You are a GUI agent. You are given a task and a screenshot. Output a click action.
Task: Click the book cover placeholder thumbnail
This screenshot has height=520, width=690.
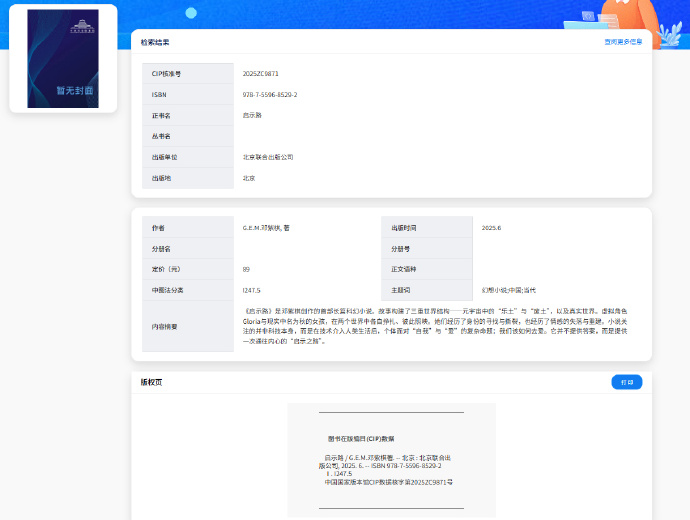[63, 58]
